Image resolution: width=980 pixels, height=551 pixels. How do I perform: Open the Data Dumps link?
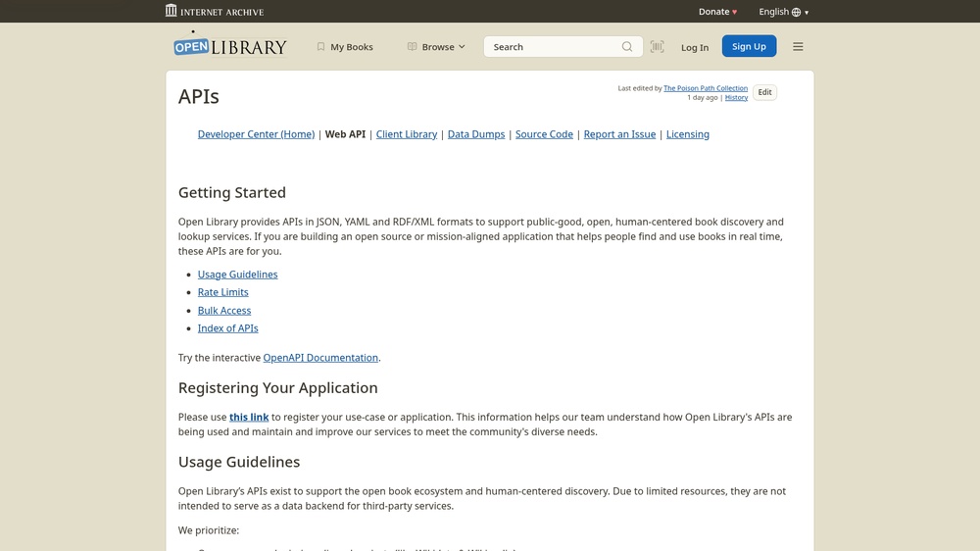tap(476, 134)
